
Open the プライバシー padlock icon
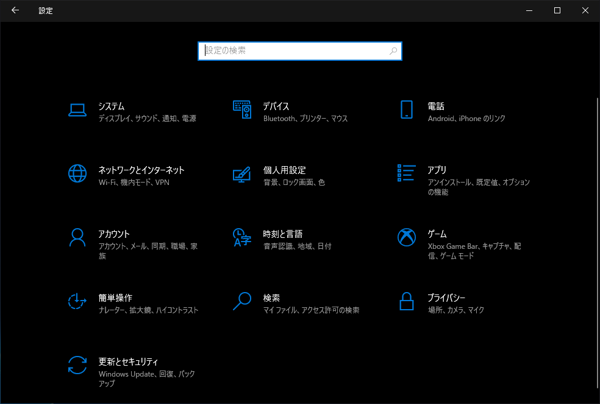pyautogui.click(x=406, y=301)
